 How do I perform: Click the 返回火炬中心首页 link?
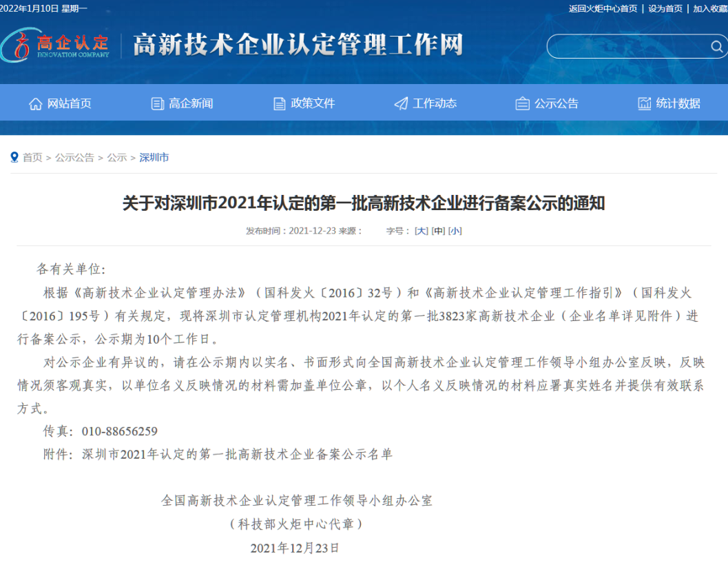point(603,9)
